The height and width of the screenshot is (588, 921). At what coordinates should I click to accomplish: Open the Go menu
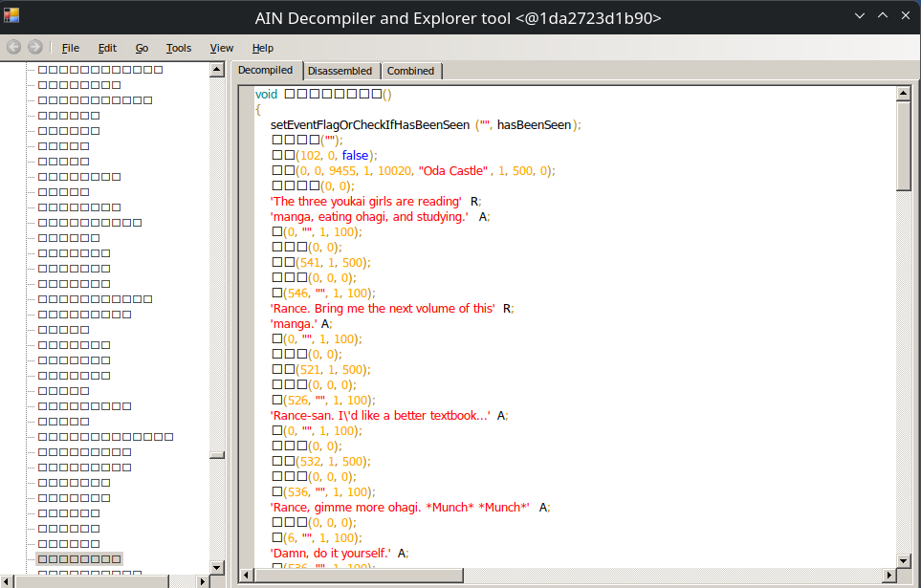(x=142, y=48)
